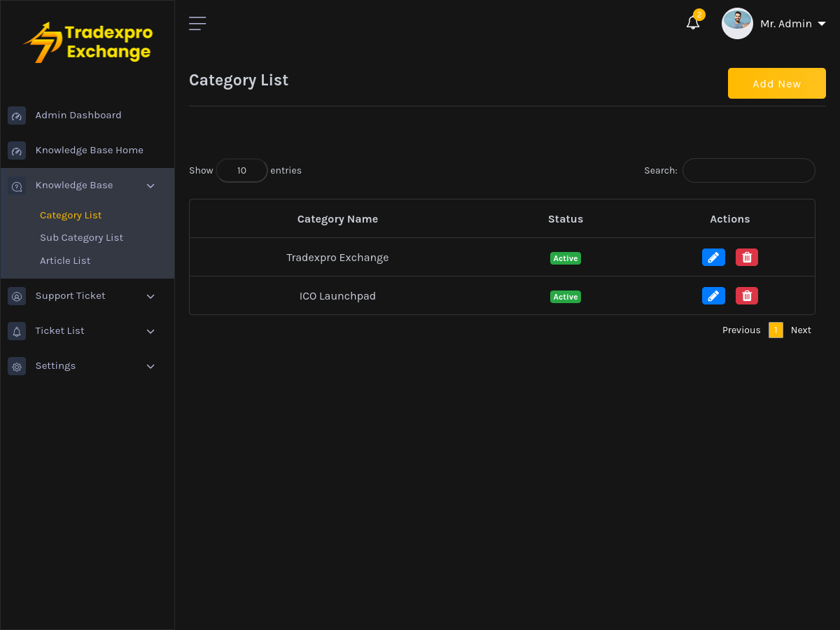Click the Settings gear icon in sidebar
840x630 pixels.
coord(17,366)
